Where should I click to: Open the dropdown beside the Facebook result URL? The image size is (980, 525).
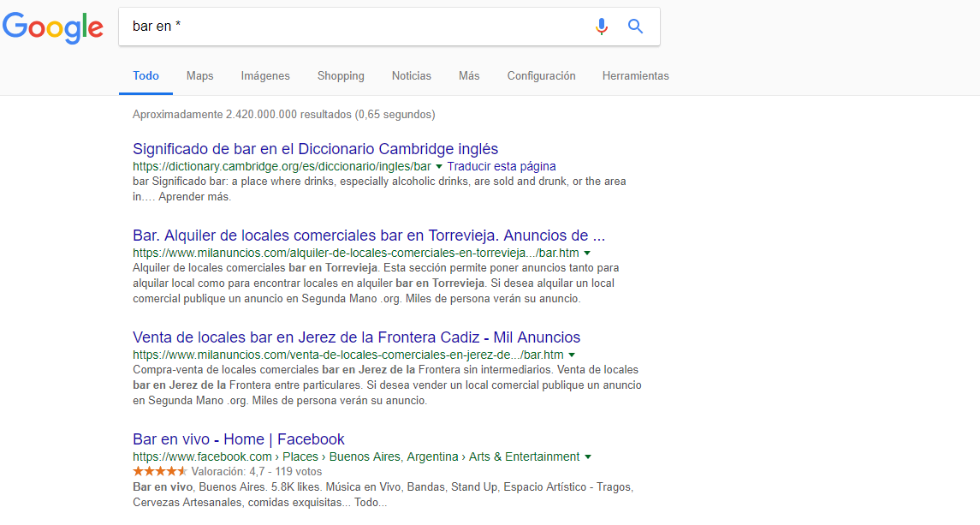click(588, 456)
